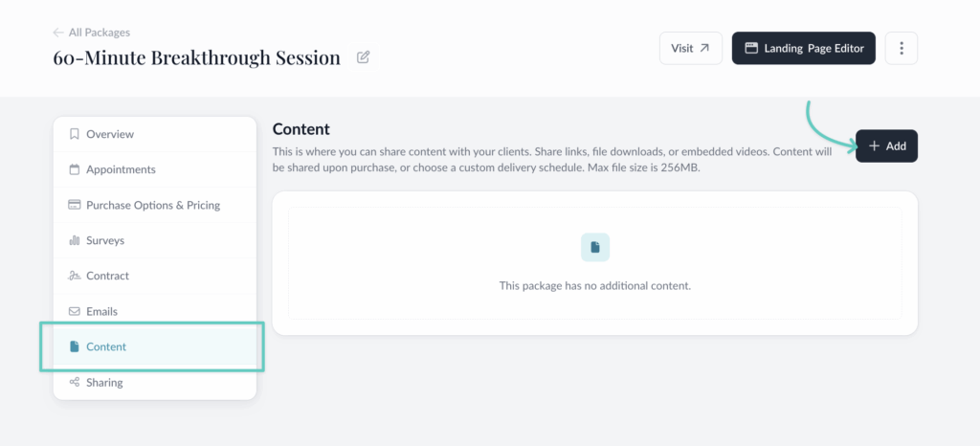Click the Appointments calendar icon
The image size is (980, 446).
coord(75,169)
